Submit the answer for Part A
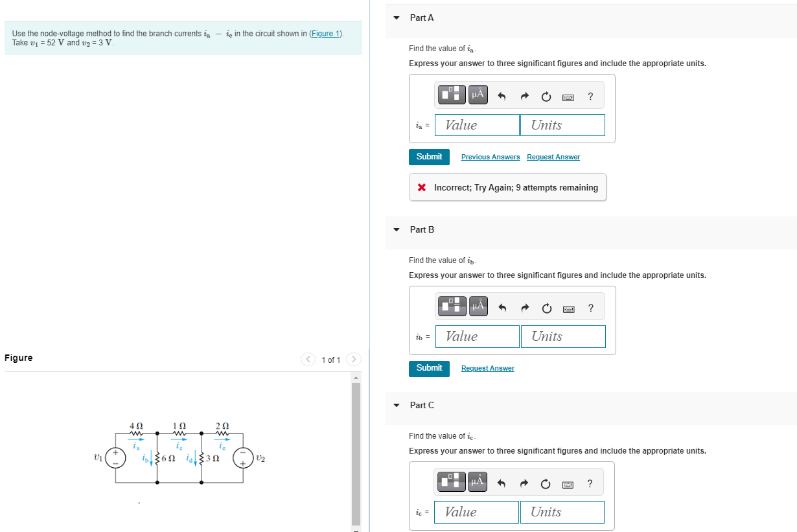The height and width of the screenshot is (532, 797). pos(429,157)
